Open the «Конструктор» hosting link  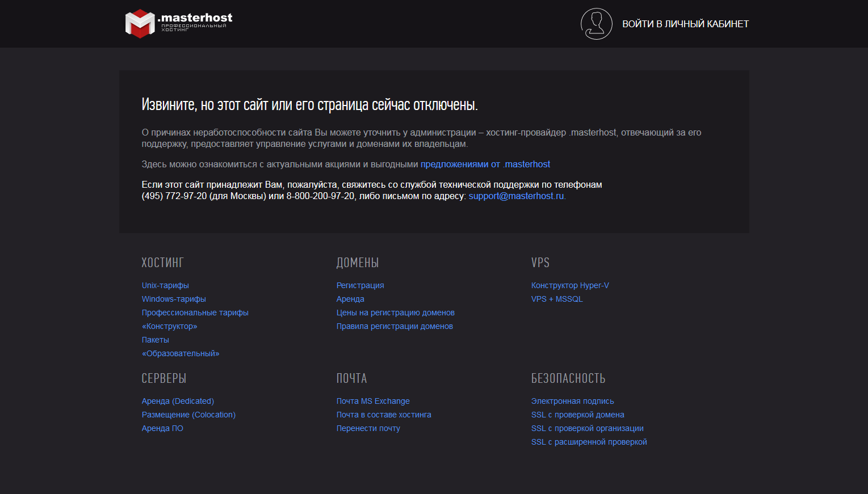(170, 326)
